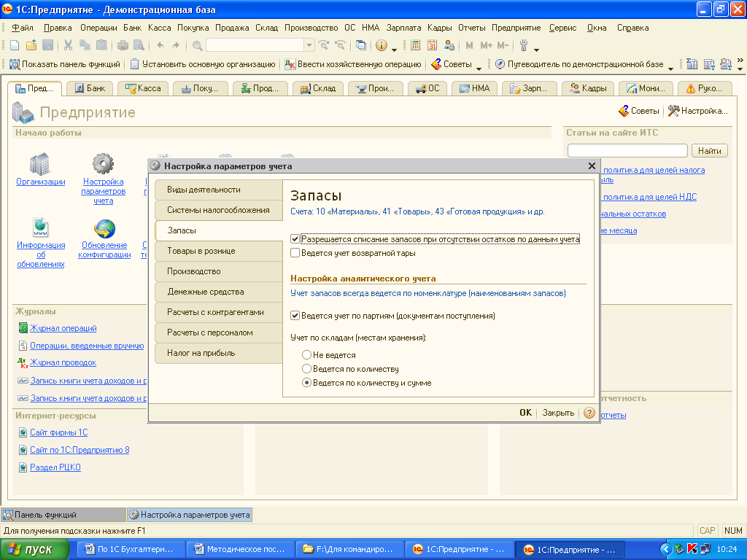Screen dimensions: 747x560
Task: Select Системы налогообложения section
Action: [219, 210]
